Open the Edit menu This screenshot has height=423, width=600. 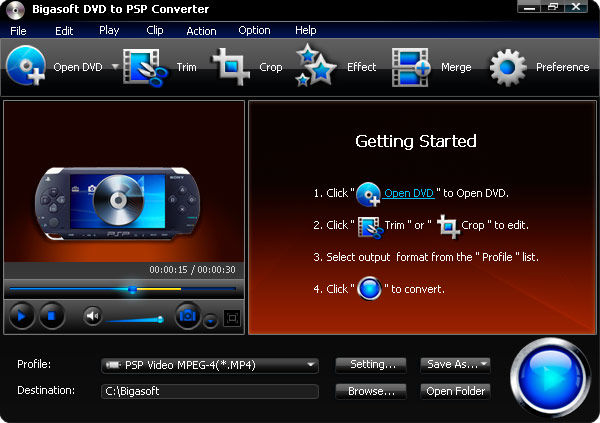point(64,31)
